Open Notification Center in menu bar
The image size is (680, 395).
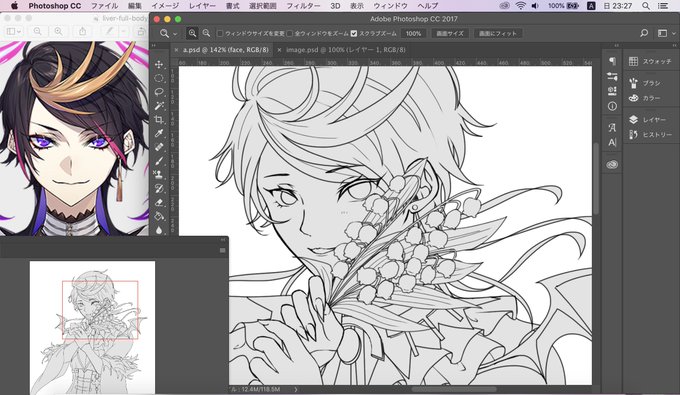pyautogui.click(x=664, y=6)
